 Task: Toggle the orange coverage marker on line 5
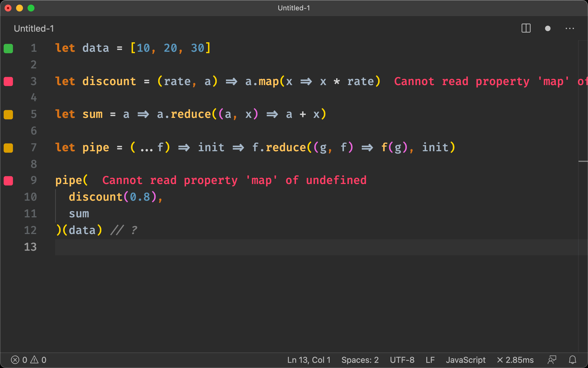tap(8, 114)
